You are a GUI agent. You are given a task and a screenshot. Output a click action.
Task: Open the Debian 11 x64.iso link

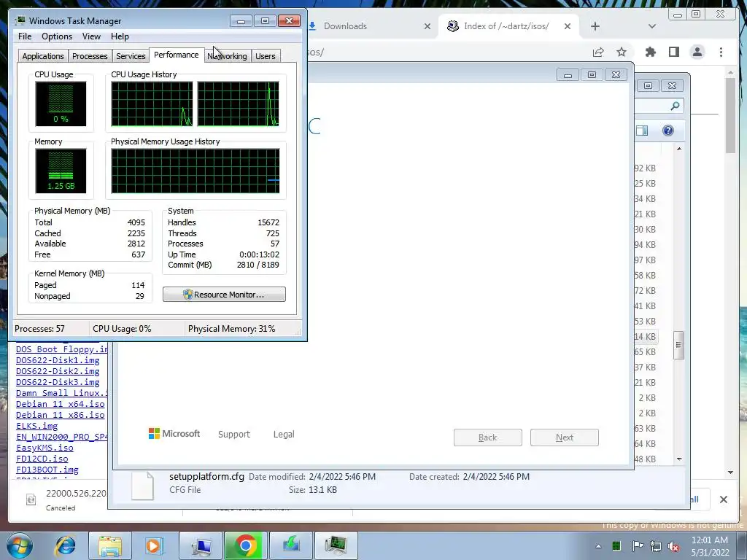tap(60, 404)
